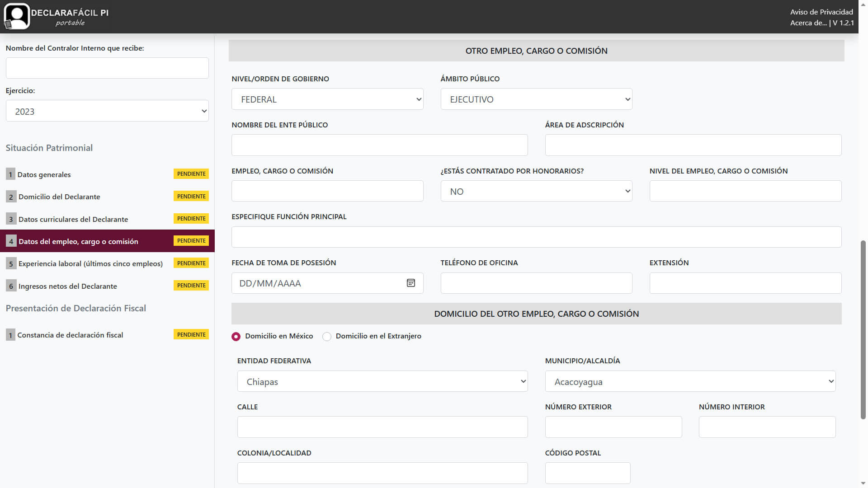Open the contratado por honorarios dropdown
This screenshot has width=868, height=488.
point(536,191)
